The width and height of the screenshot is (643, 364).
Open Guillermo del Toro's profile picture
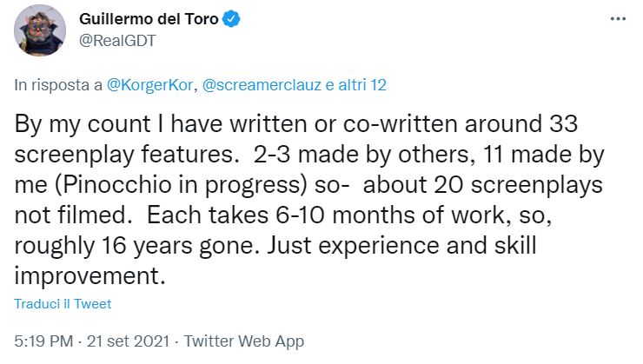pyautogui.click(x=40, y=30)
